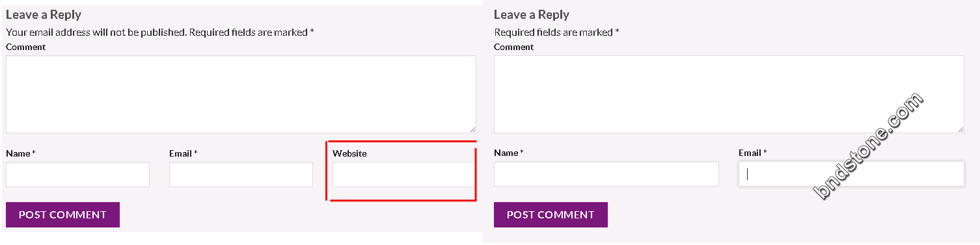Click the Website input field outlined in red

[x=403, y=174]
